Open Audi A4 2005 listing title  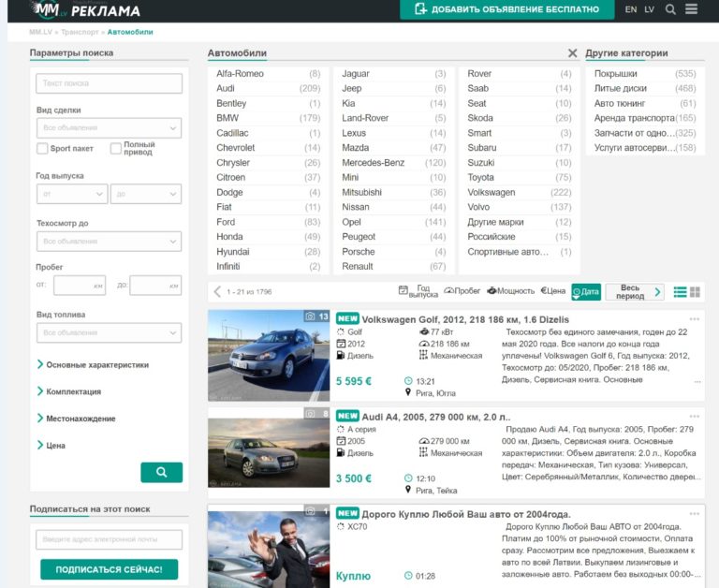click(x=436, y=417)
